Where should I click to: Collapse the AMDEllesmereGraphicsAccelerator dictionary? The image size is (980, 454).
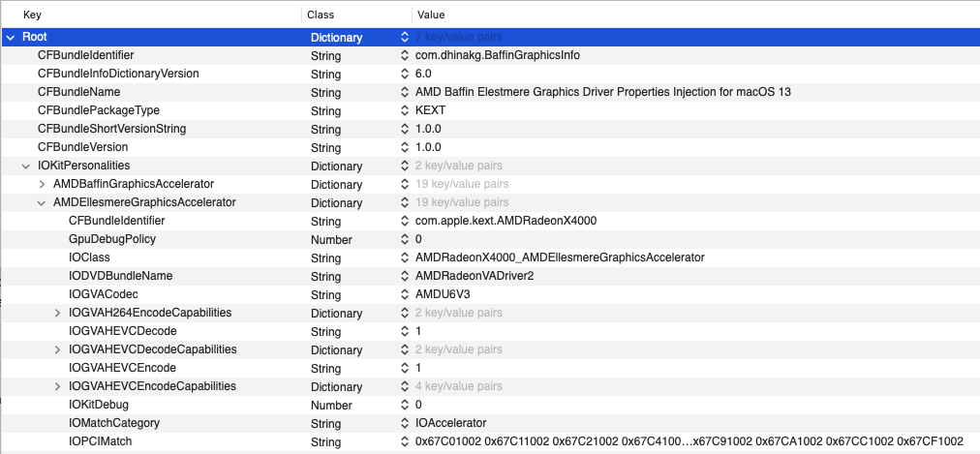click(42, 203)
